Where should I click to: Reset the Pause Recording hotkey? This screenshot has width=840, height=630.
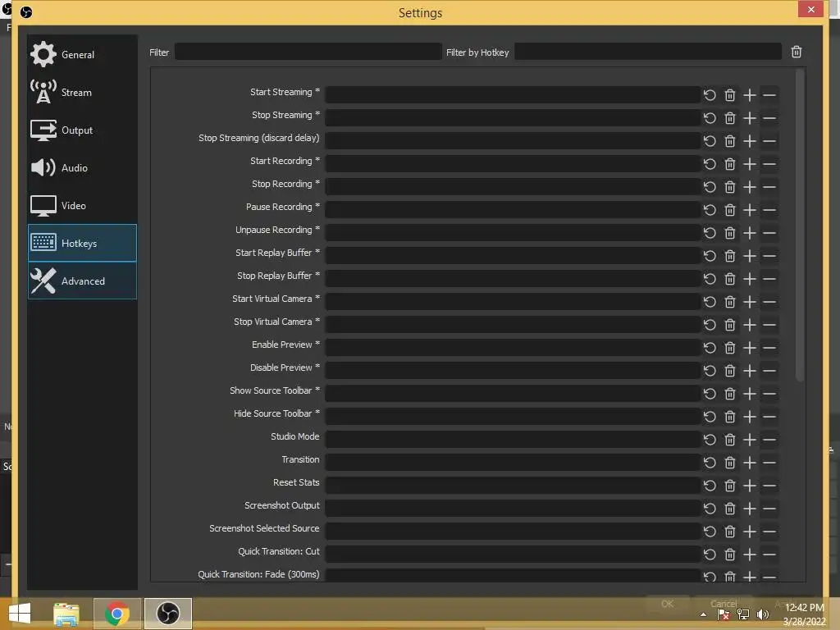(x=710, y=211)
